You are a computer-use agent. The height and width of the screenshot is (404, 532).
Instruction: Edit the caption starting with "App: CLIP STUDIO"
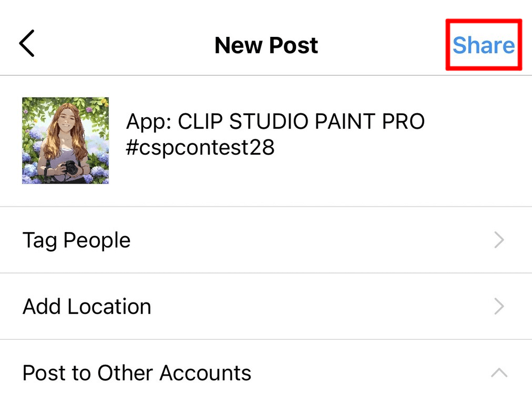click(x=275, y=122)
